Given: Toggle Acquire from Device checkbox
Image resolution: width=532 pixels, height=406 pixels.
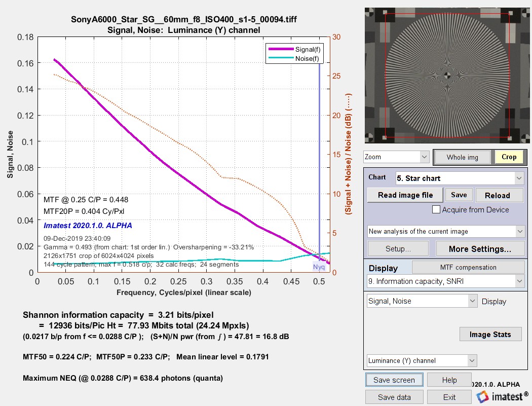Looking at the screenshot, I should (x=436, y=209).
